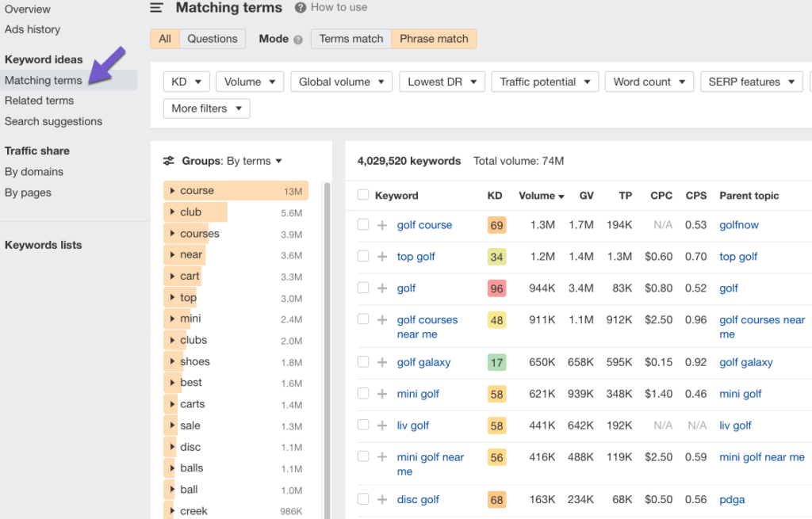Click the KD column header
This screenshot has width=812, height=519.
(495, 196)
